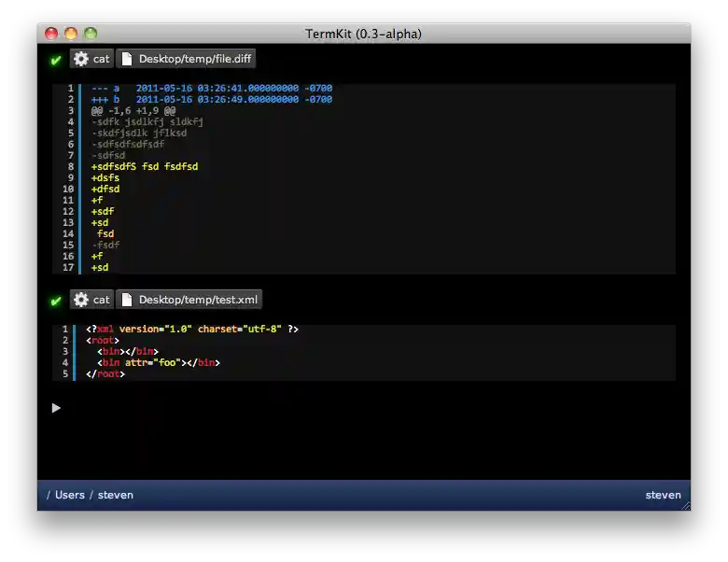Open the steven folder in the breadcrumb path
This screenshot has width=728, height=562.
tap(116, 495)
